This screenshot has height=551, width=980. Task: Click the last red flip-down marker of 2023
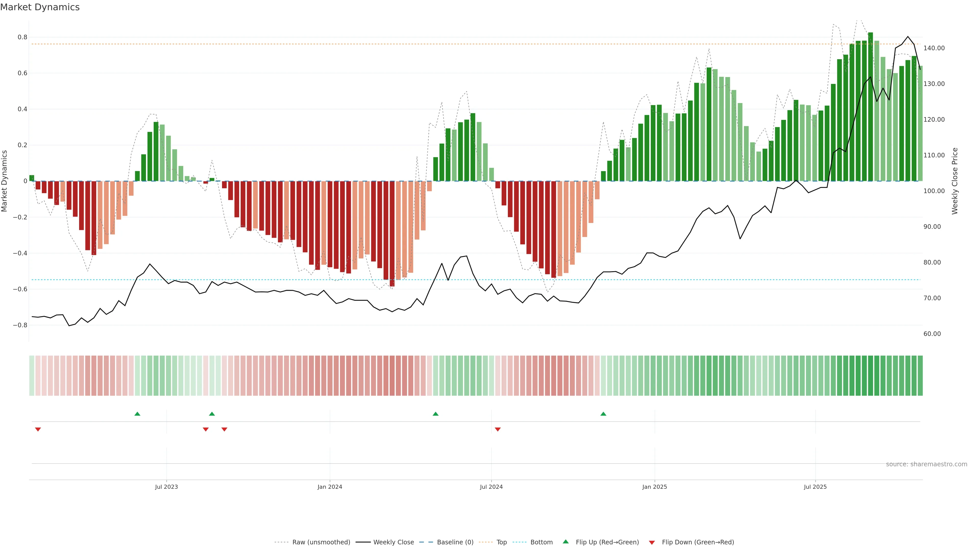224,429
